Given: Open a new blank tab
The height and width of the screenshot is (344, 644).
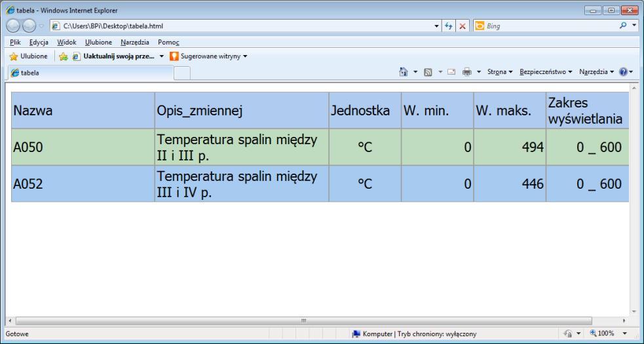Looking at the screenshot, I should (182, 73).
